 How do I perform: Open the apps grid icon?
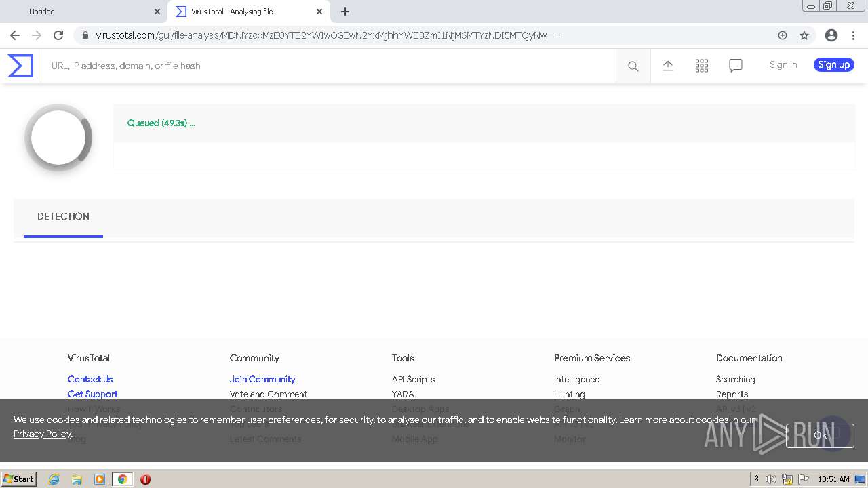[x=702, y=66]
